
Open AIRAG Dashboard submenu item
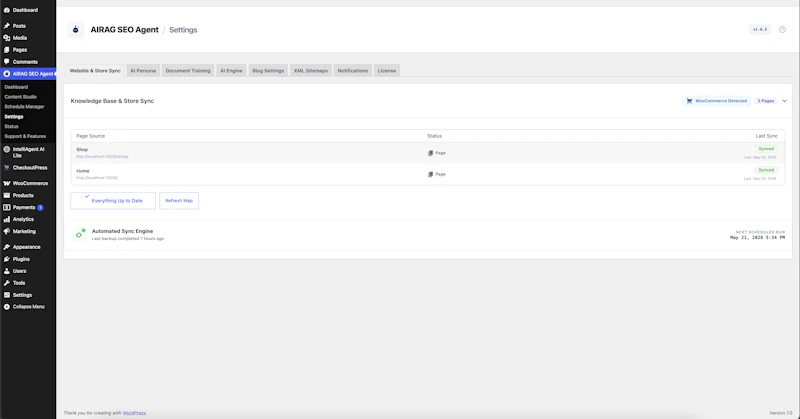16,87
